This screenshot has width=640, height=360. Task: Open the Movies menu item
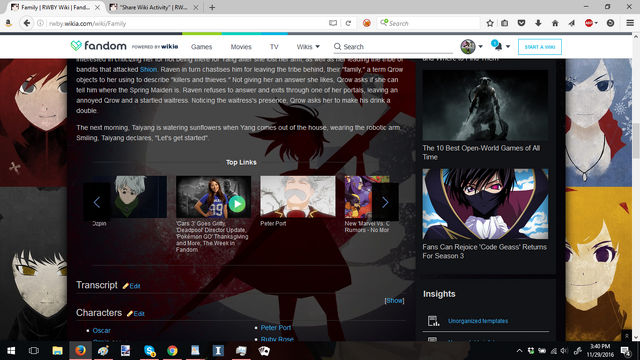pyautogui.click(x=241, y=47)
